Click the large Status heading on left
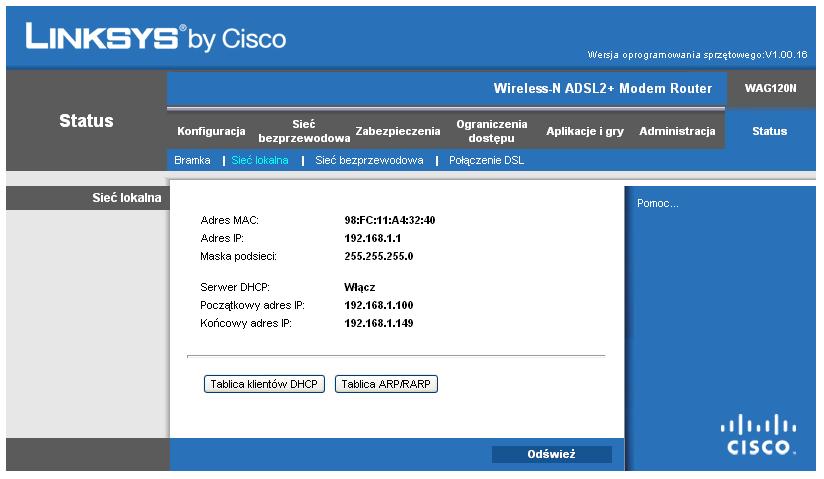 (86, 121)
